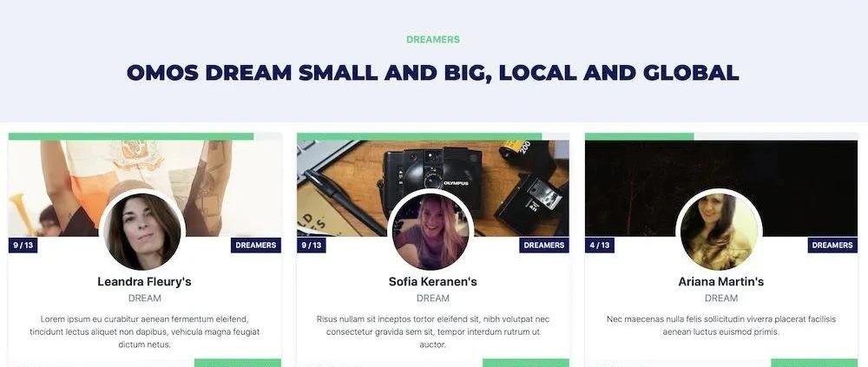Click the green progress bar above Sofia's card
Image resolution: width=868 pixels, height=367 pixels.
tap(419, 137)
